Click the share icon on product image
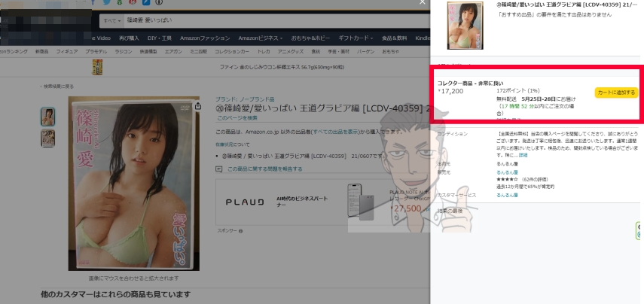The height and width of the screenshot is (304, 644). coord(197,106)
